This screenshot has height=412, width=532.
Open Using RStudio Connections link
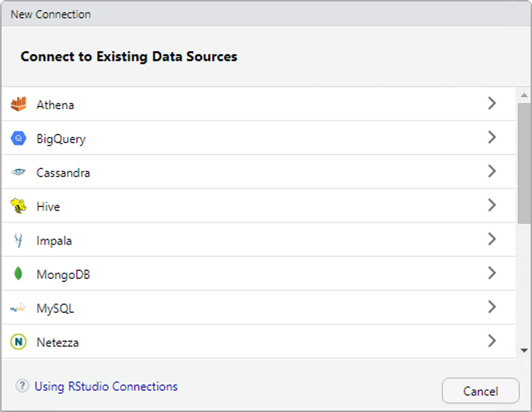coord(106,386)
